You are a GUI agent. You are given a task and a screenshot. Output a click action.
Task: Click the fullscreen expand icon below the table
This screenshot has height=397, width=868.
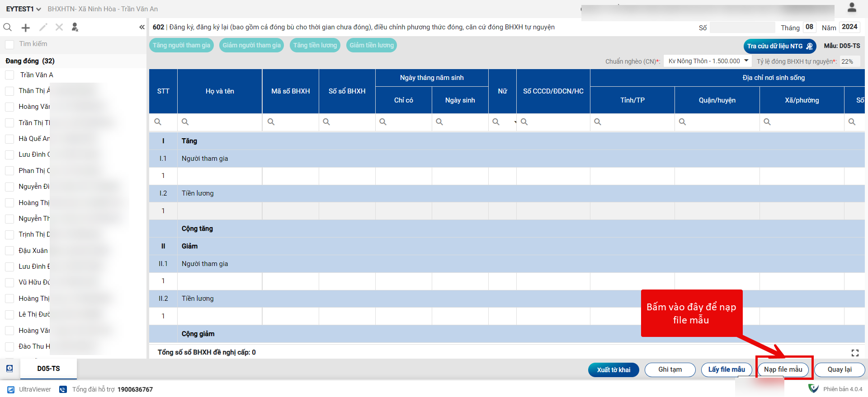pyautogui.click(x=854, y=353)
